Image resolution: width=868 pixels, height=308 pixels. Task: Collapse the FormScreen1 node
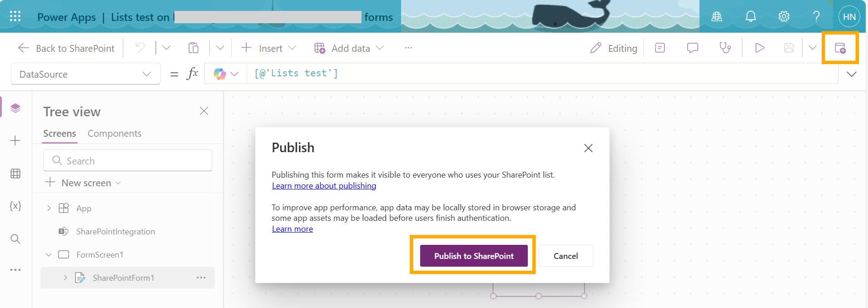click(x=49, y=255)
